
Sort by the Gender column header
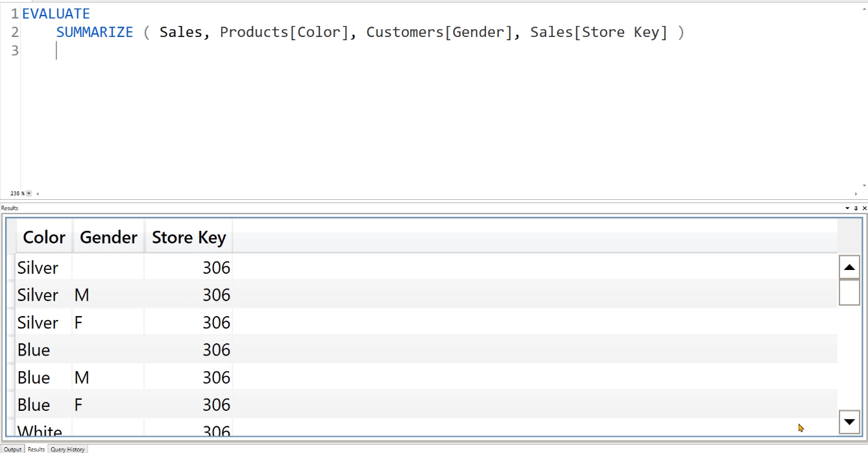click(108, 238)
